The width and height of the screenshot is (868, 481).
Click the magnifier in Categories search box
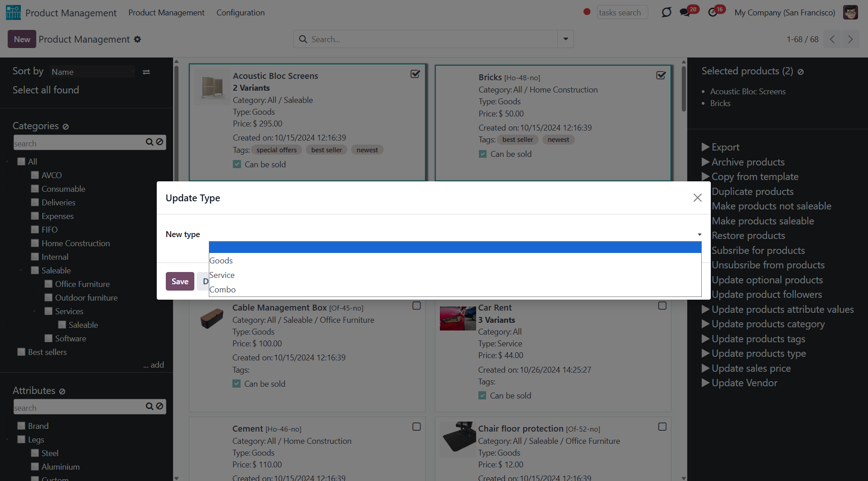[x=149, y=142]
